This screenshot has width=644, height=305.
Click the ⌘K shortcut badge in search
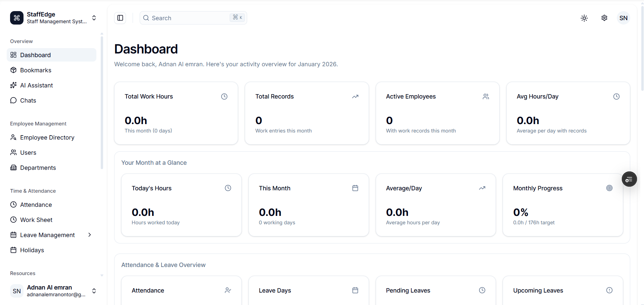tap(237, 17)
